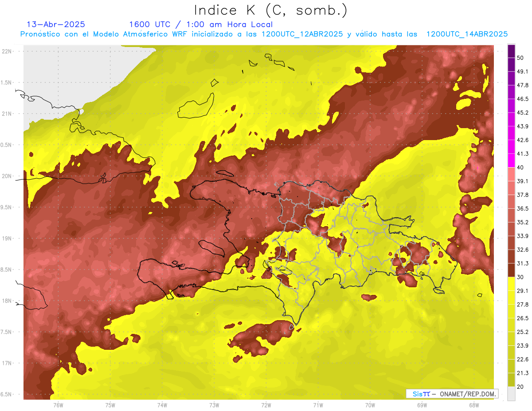Click the '22.6' value on the color scale
The width and height of the screenshot is (532, 411).
(x=522, y=360)
